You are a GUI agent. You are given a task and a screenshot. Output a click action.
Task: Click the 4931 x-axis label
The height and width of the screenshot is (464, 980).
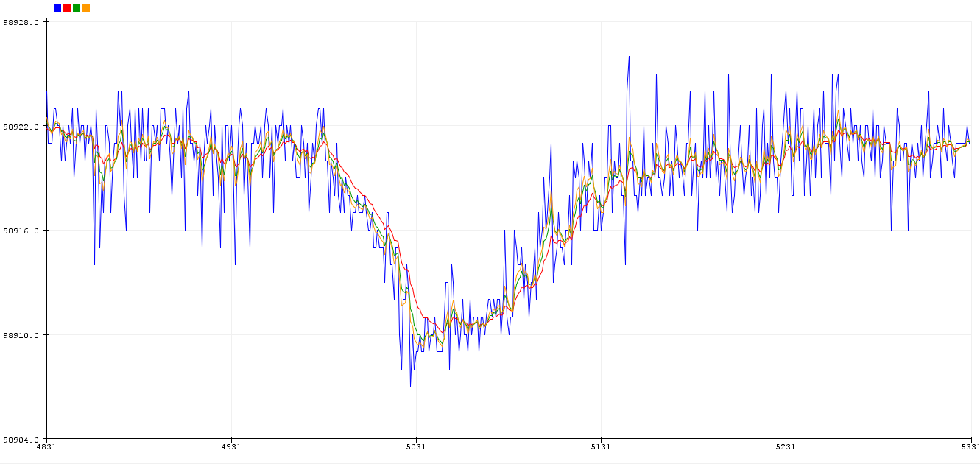[231, 447]
